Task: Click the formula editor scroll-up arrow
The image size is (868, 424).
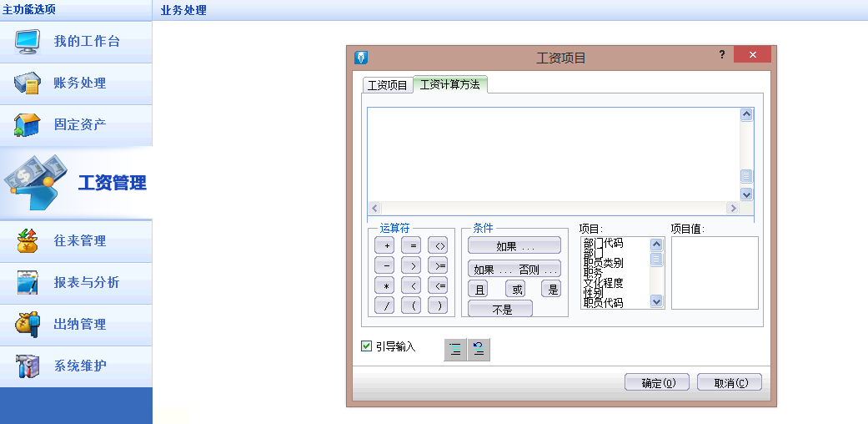Action: point(746,114)
